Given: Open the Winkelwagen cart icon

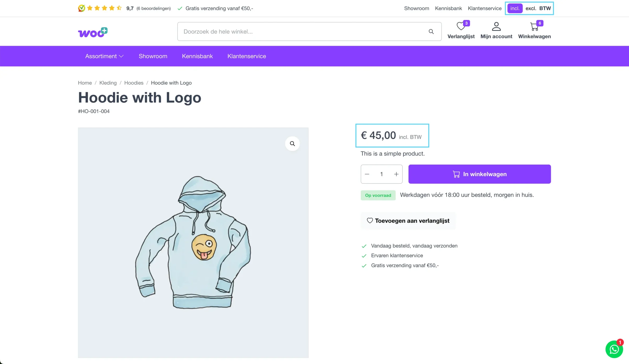Looking at the screenshot, I should click(534, 26).
